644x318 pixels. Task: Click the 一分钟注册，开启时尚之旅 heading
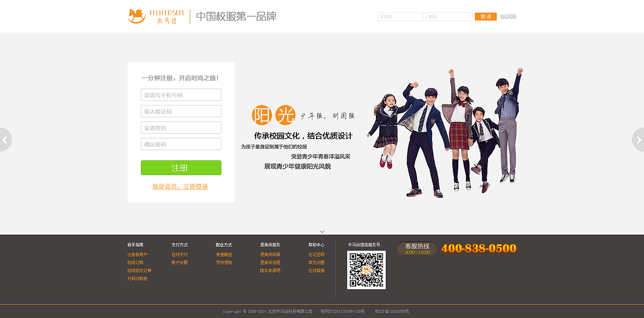coord(180,78)
